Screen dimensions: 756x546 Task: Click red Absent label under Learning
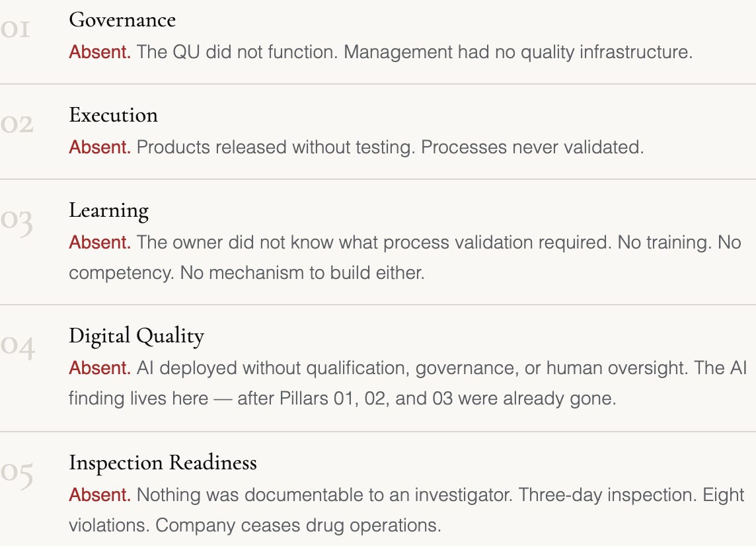(100, 242)
